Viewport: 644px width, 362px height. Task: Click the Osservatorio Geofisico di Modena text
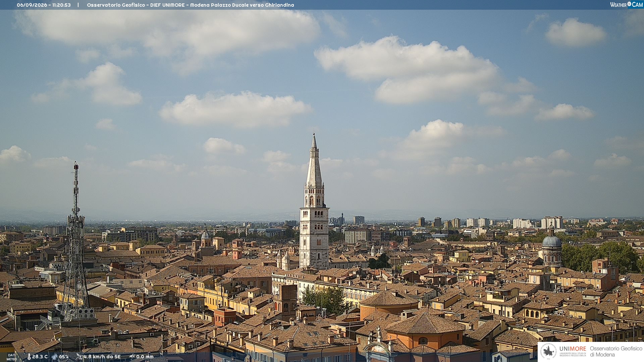(x=616, y=352)
